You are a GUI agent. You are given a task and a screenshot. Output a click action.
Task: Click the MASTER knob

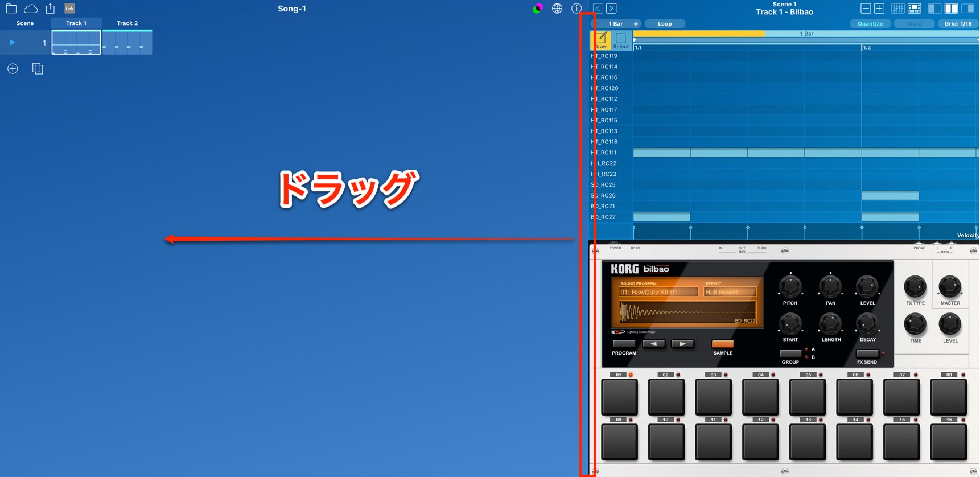[950, 287]
